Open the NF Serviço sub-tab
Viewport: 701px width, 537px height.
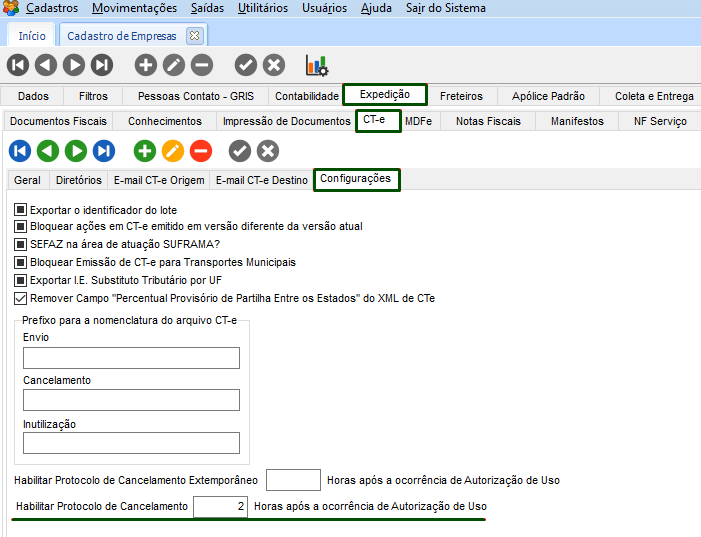coord(660,121)
